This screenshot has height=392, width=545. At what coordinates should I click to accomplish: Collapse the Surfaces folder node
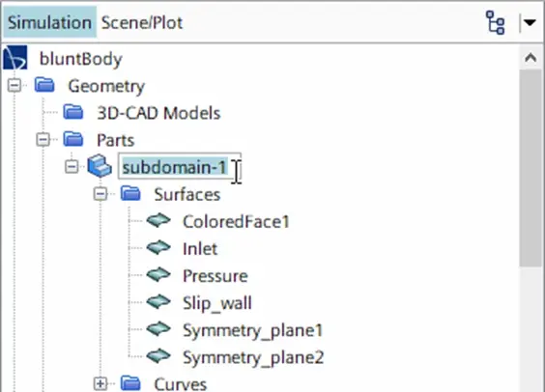click(100, 194)
